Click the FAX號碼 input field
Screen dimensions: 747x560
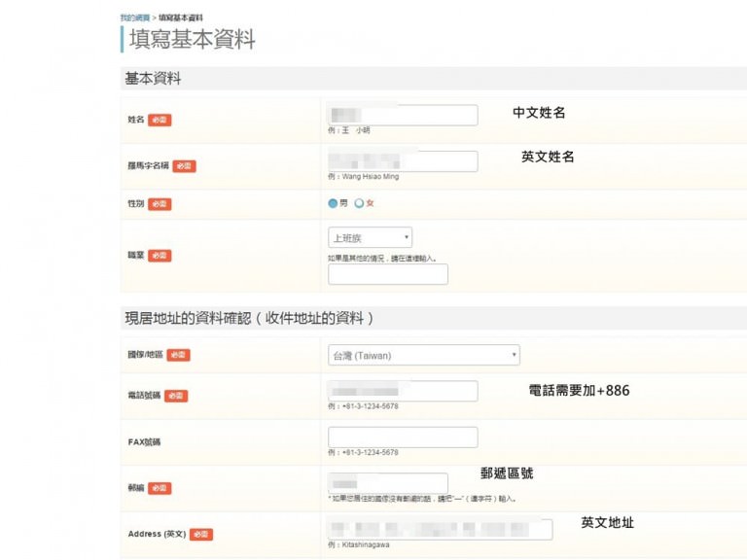click(x=403, y=437)
